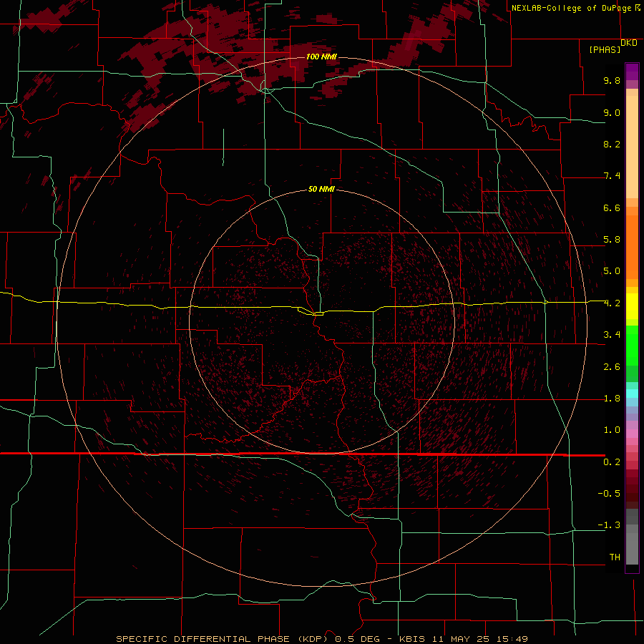Image resolution: width=644 pixels, height=644 pixels.
Task: Click the 0.2 value on the scale
Action: pos(612,462)
